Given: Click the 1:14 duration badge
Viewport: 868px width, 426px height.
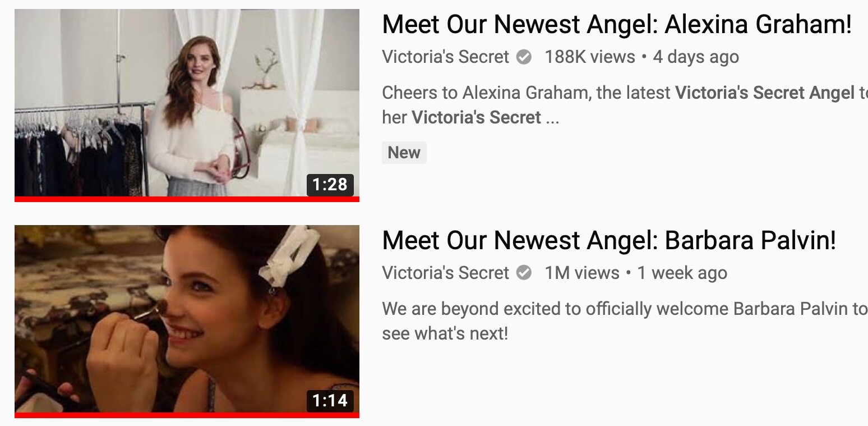Looking at the screenshot, I should pos(330,401).
